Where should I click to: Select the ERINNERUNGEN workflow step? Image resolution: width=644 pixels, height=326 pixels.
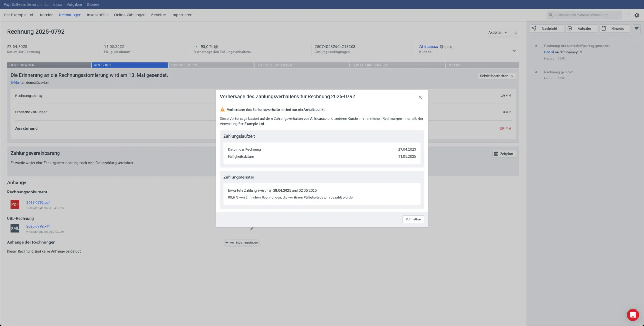pos(211,65)
